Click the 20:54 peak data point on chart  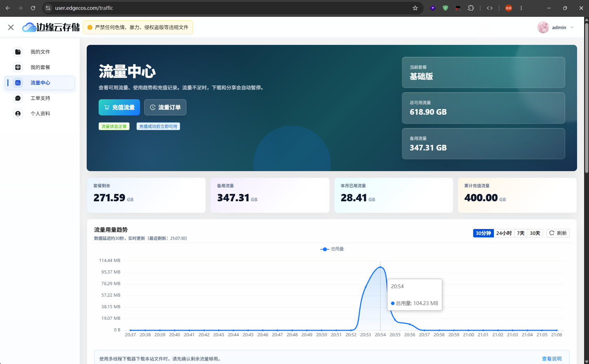[380, 267]
